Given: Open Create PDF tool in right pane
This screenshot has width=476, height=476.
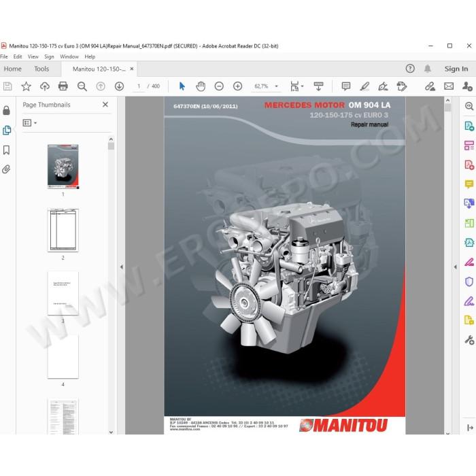Looking at the screenshot, I should pyautogui.click(x=469, y=165).
